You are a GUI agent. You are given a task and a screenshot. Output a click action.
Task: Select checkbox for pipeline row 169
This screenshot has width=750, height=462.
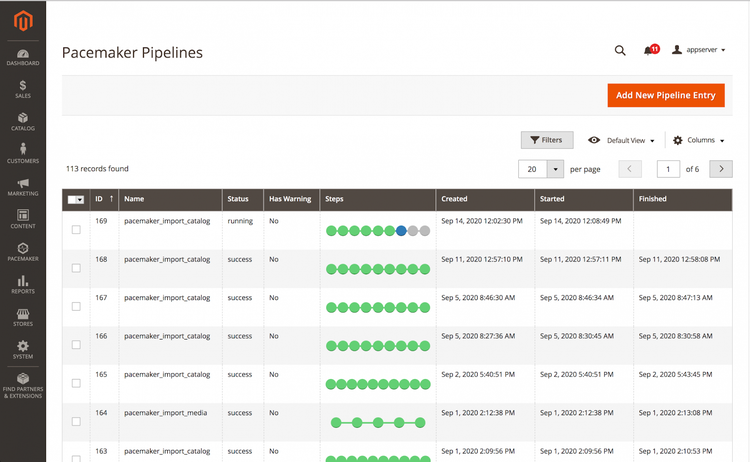[x=76, y=230]
